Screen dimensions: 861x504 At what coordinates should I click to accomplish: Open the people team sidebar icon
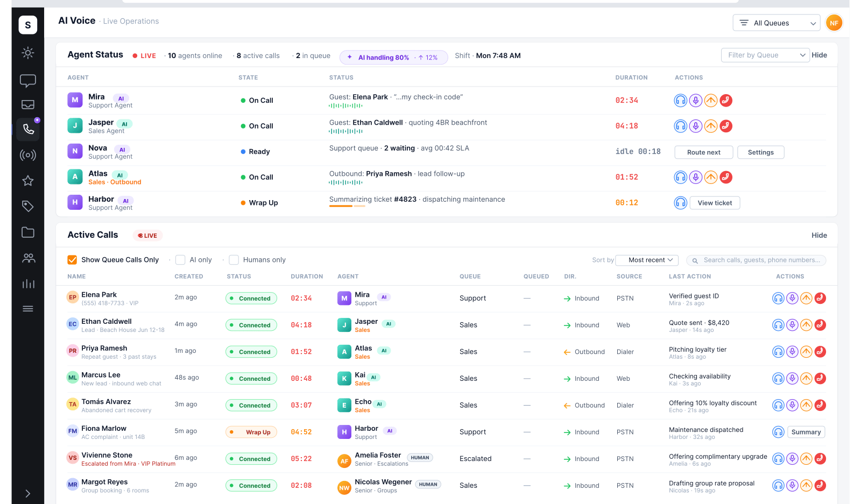28,258
